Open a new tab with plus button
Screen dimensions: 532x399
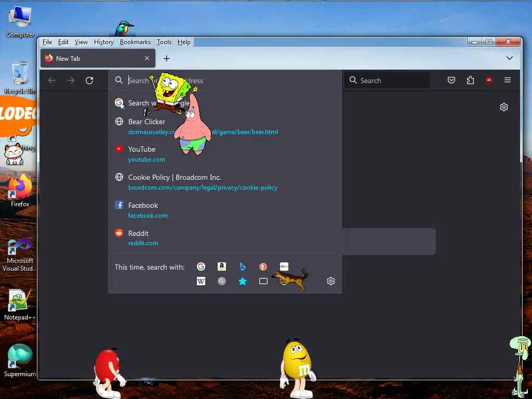click(166, 59)
